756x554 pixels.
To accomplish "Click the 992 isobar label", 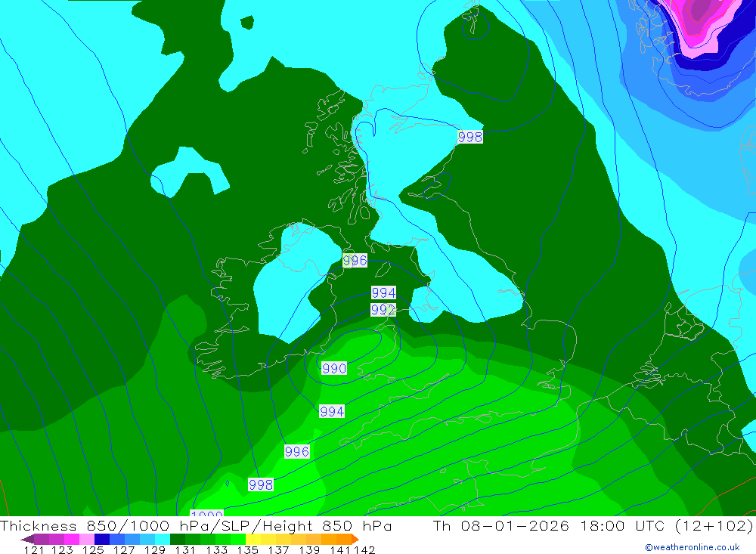I will [383, 310].
